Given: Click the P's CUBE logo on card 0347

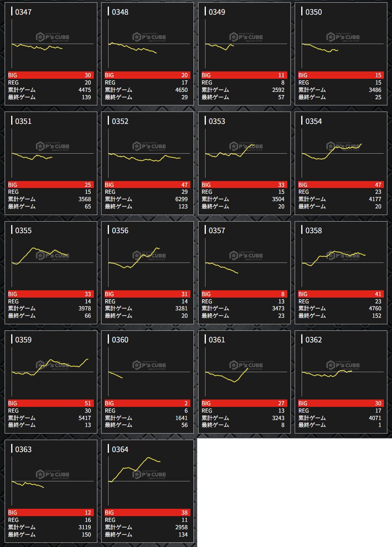Looking at the screenshot, I should pos(53,37).
